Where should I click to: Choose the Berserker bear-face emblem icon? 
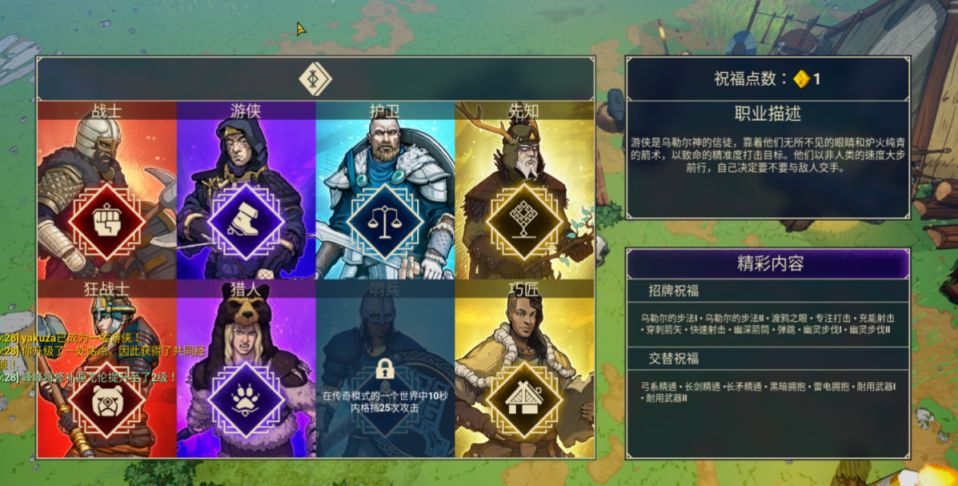tap(107, 400)
